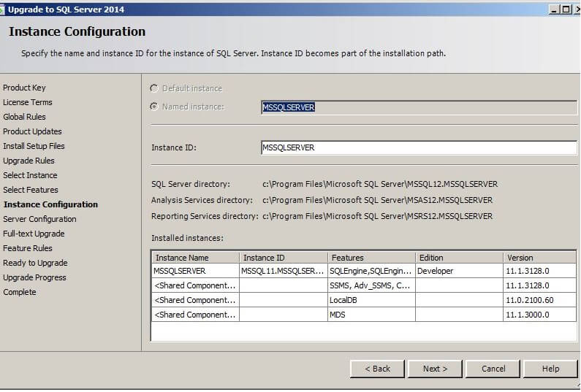Viewport: 581px width, 392px height.
Task: Select the Product Key step in sidebar
Action: tap(24, 88)
